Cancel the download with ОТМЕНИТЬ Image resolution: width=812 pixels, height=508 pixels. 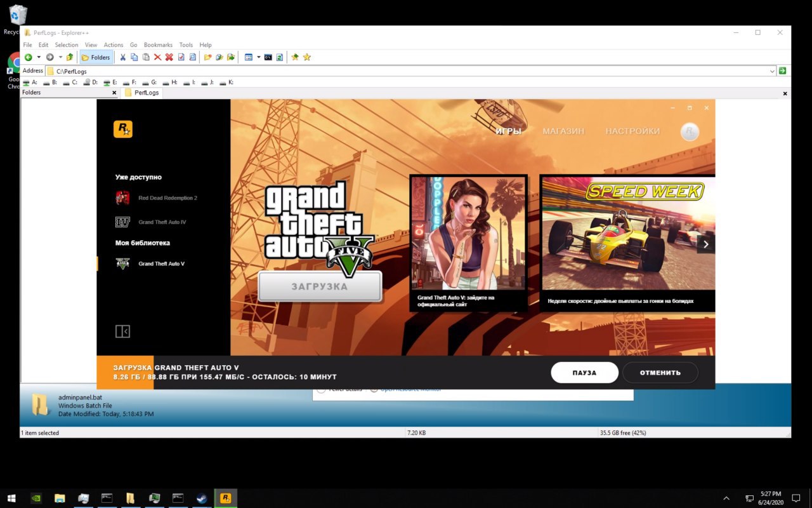[660, 373]
